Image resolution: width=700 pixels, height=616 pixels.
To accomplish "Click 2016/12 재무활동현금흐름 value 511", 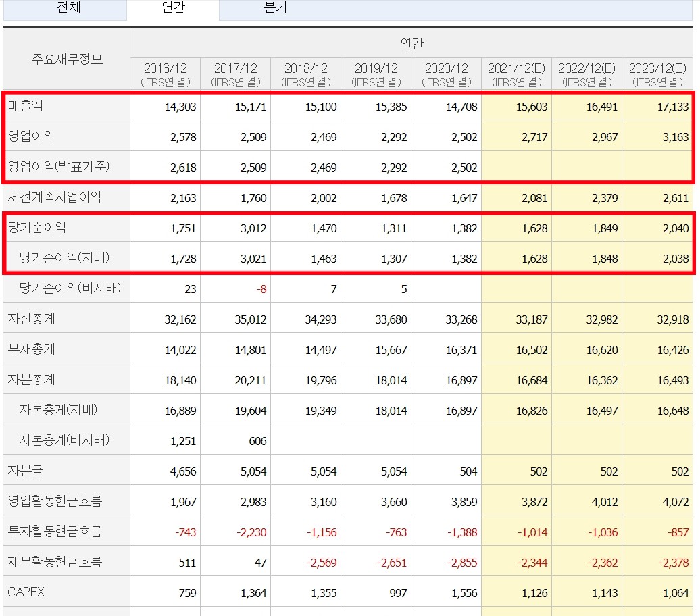I will point(188,562).
